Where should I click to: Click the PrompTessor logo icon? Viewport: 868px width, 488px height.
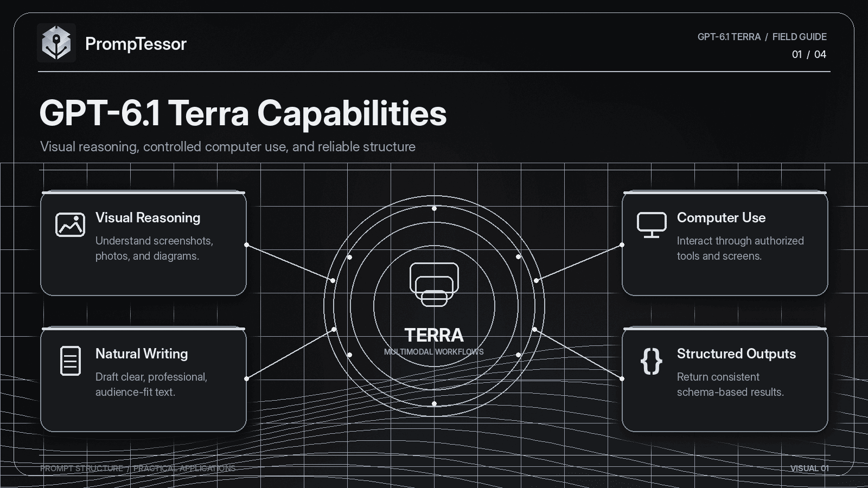coord(56,43)
